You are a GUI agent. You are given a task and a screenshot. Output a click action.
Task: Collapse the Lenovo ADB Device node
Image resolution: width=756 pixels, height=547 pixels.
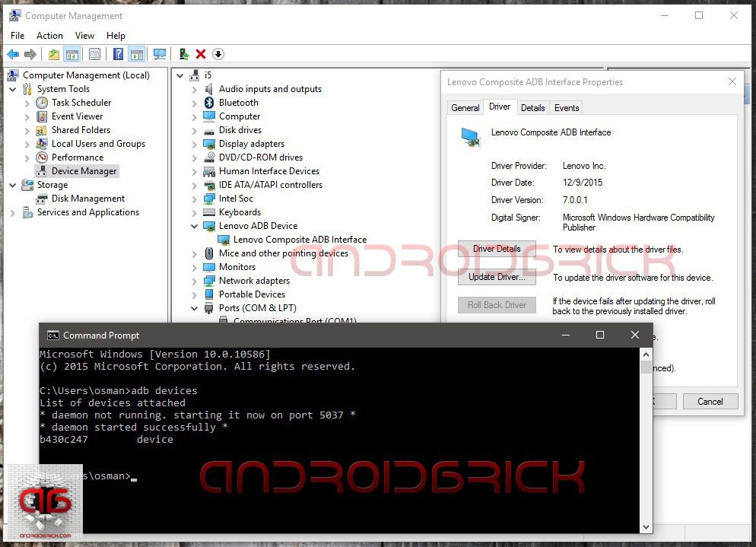[x=195, y=226]
